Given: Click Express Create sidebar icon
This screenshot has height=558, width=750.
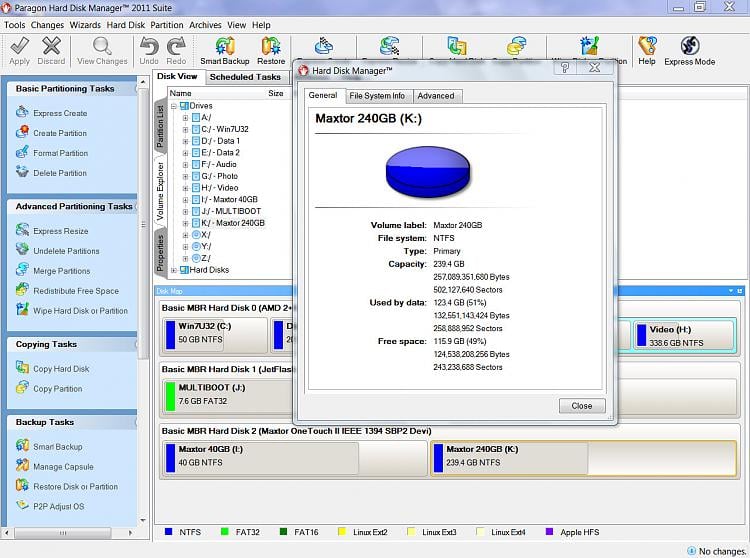Looking at the screenshot, I should pos(22,112).
